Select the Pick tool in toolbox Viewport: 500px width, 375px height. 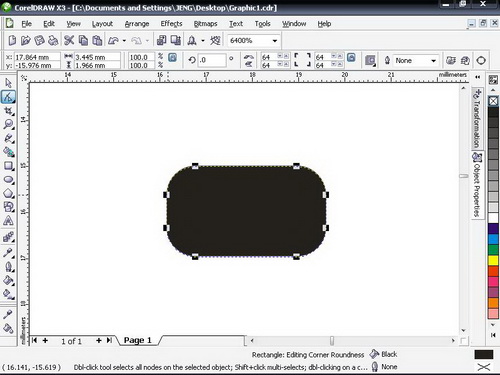tap(8, 83)
